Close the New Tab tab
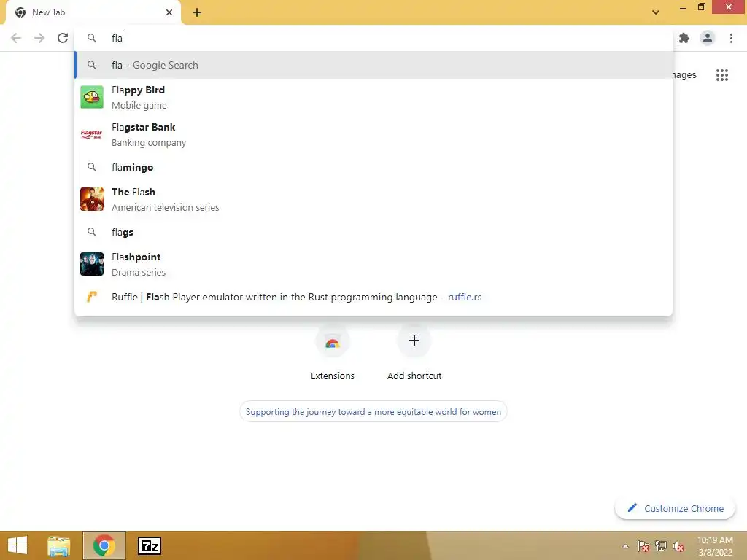The image size is (747, 560). pos(169,12)
